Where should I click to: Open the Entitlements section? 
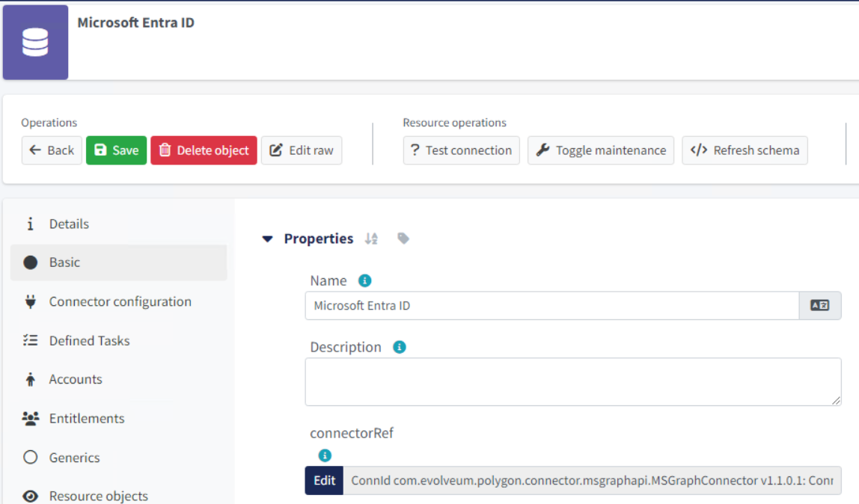coord(118,418)
